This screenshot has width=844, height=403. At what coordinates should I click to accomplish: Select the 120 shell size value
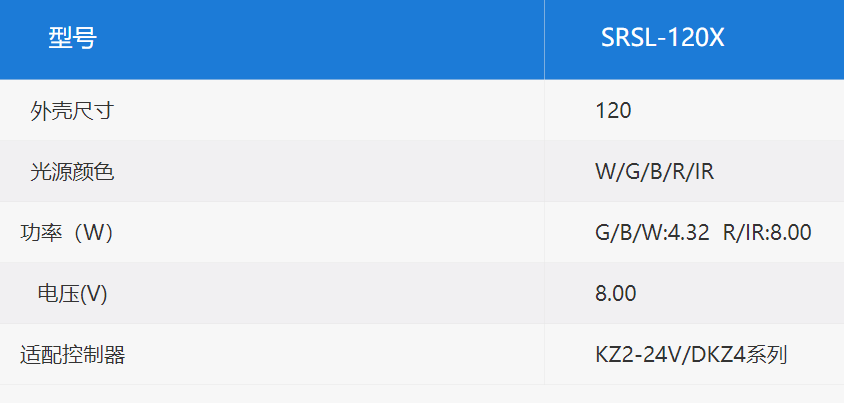(x=613, y=111)
